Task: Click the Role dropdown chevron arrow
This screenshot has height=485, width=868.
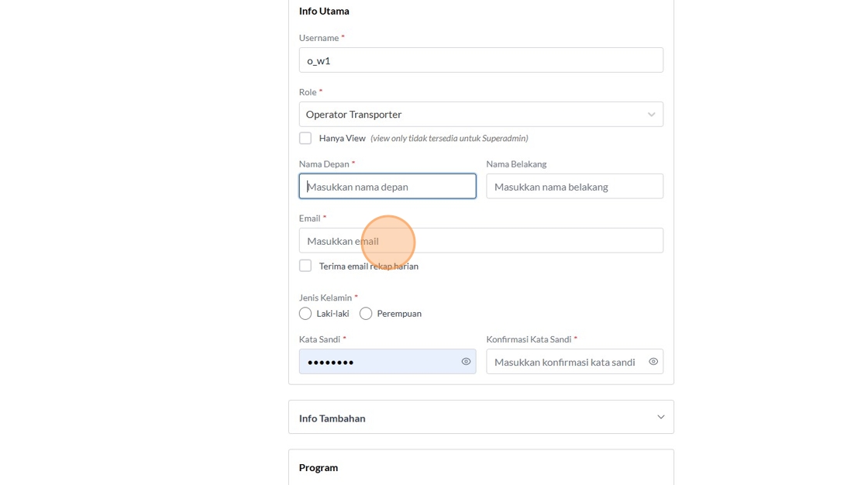Action: tap(651, 115)
